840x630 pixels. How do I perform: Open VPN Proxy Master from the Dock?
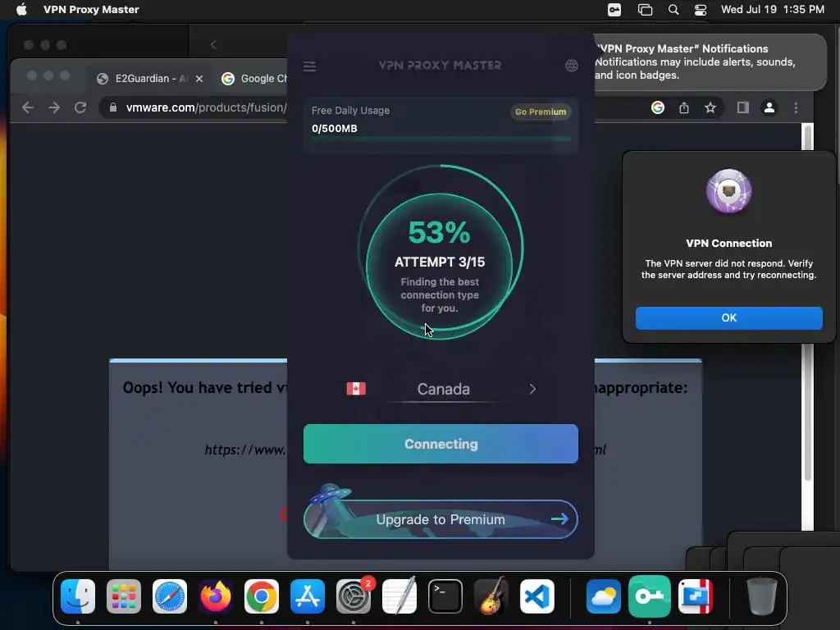[650, 596]
